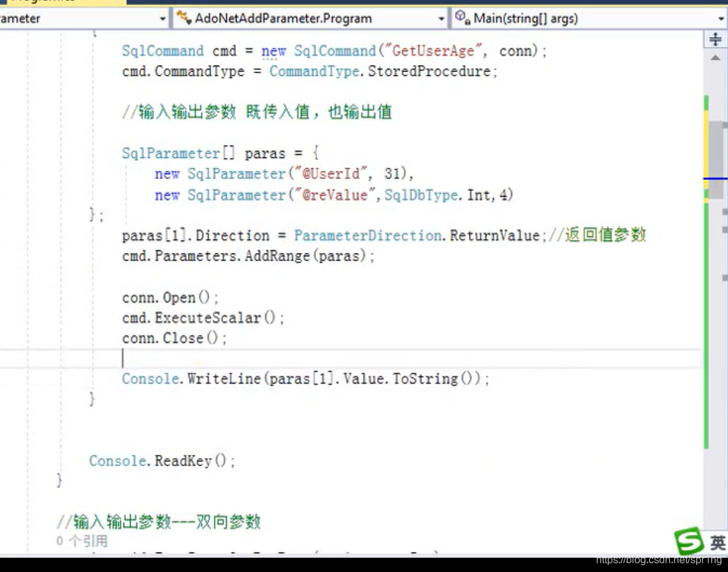
Task: Click the comment '//输入输出参数---双向参数'
Action: (x=159, y=522)
